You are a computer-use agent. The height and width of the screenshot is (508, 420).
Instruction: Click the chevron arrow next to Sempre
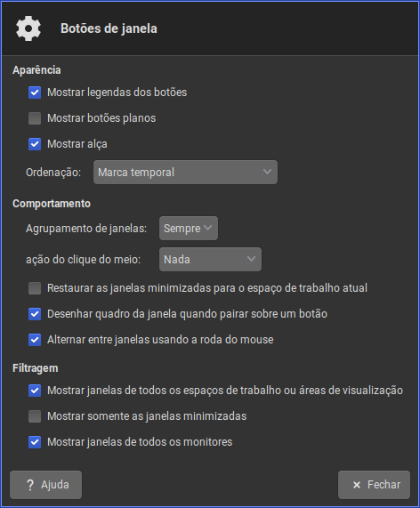(207, 228)
